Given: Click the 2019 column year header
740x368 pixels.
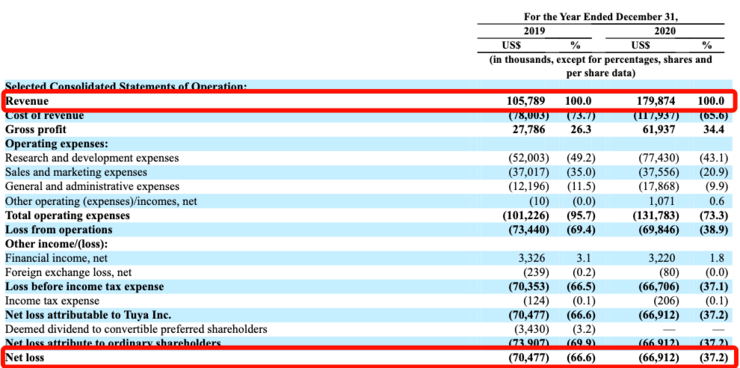Looking at the screenshot, I should point(534,31).
